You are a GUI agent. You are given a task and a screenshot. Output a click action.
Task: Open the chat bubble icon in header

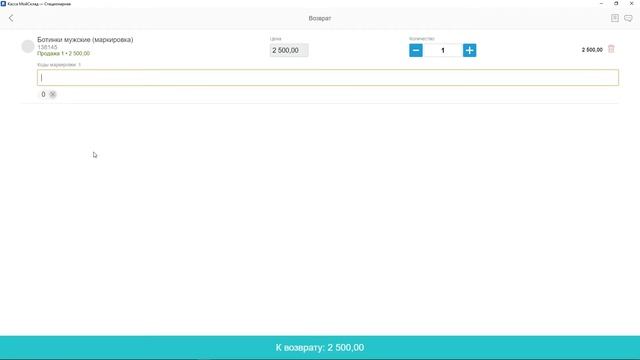tap(628, 18)
